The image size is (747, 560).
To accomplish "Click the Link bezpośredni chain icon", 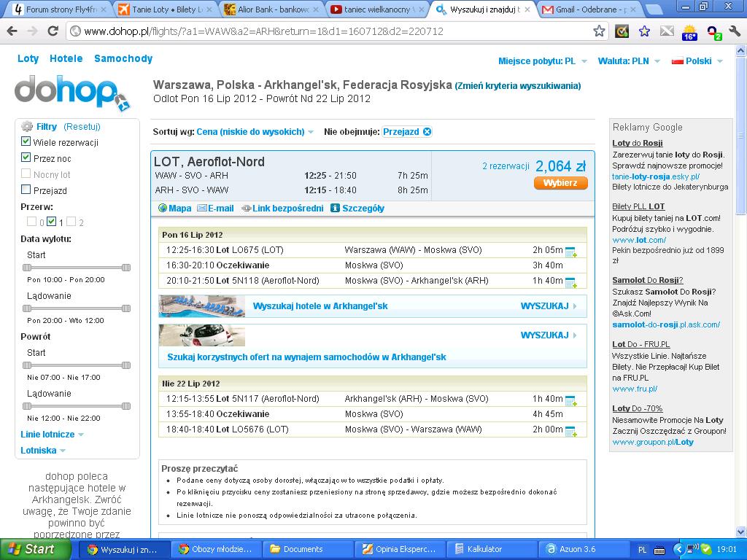I will point(246,208).
